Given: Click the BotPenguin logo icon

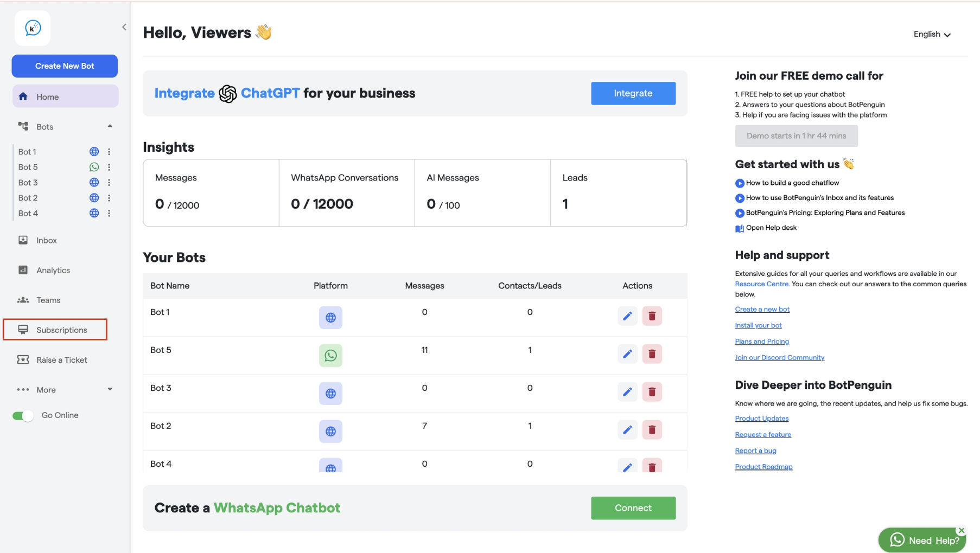Looking at the screenshot, I should coord(33,28).
